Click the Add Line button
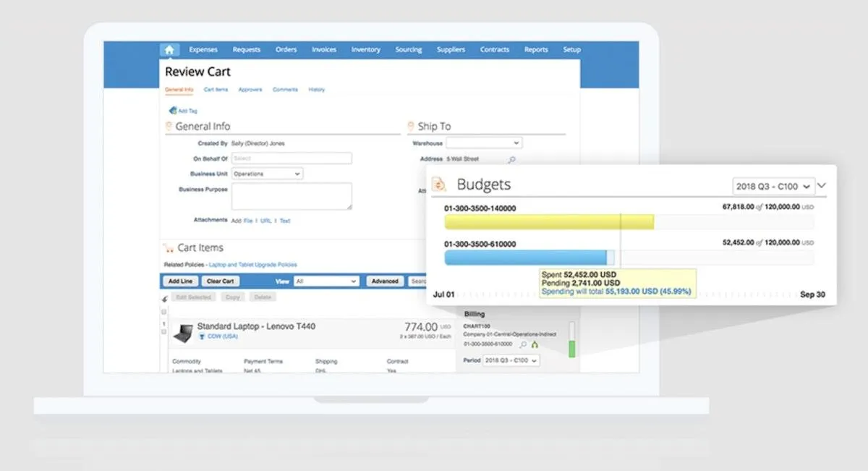868x471 pixels. pos(179,281)
